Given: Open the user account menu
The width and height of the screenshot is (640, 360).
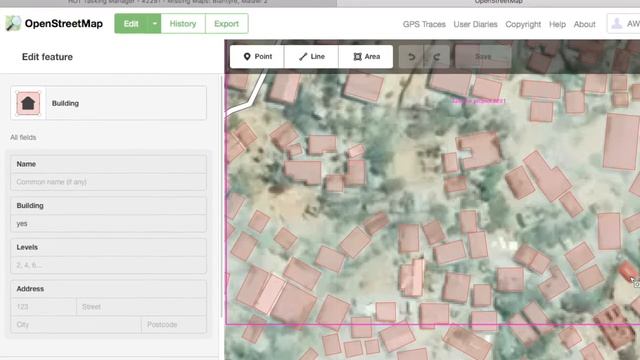Looking at the screenshot, I should point(624,24).
